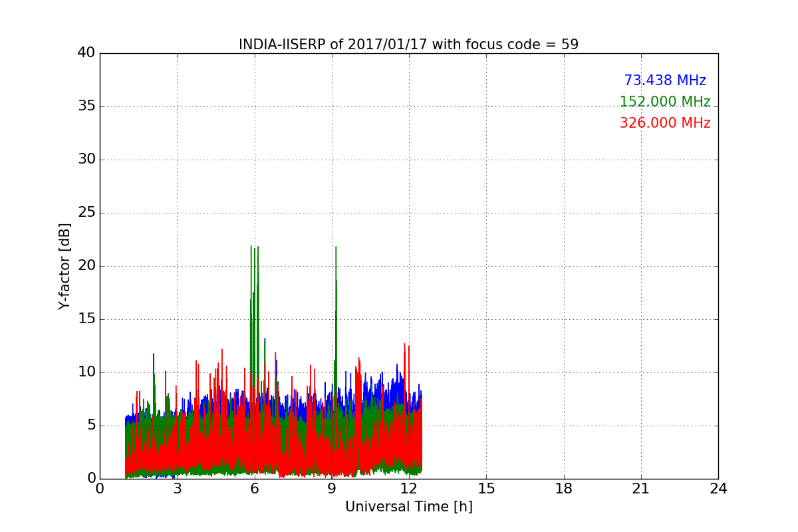The height and width of the screenshot is (532, 798).
Task: Click the y-axis tick label 25
Action: [86, 212]
